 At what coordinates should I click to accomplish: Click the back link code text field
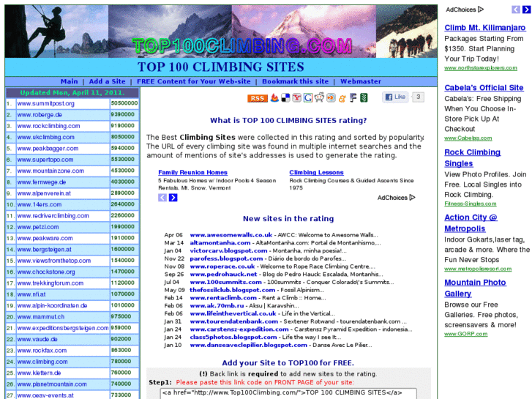[x=288, y=393]
